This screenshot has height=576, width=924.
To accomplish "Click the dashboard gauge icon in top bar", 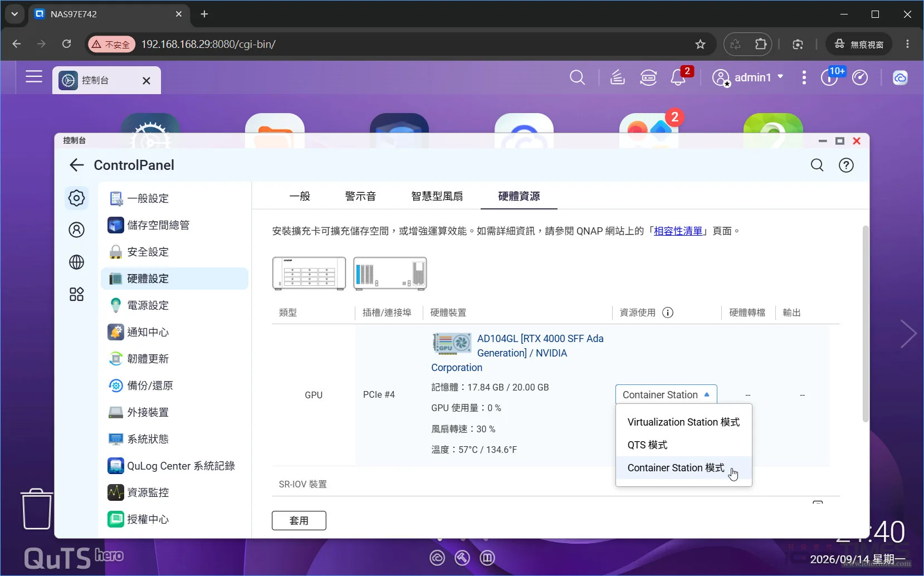I will [x=861, y=77].
